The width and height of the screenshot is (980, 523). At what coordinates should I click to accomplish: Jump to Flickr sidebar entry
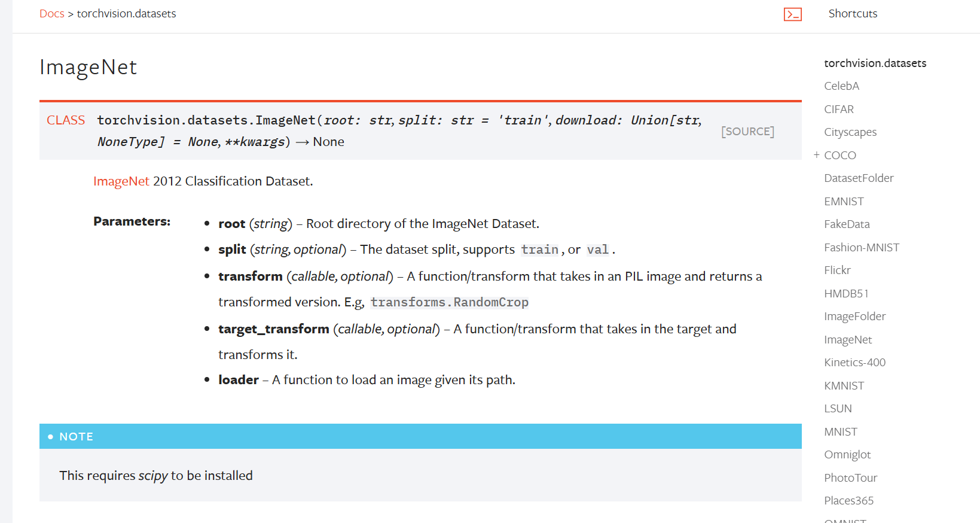pos(837,270)
